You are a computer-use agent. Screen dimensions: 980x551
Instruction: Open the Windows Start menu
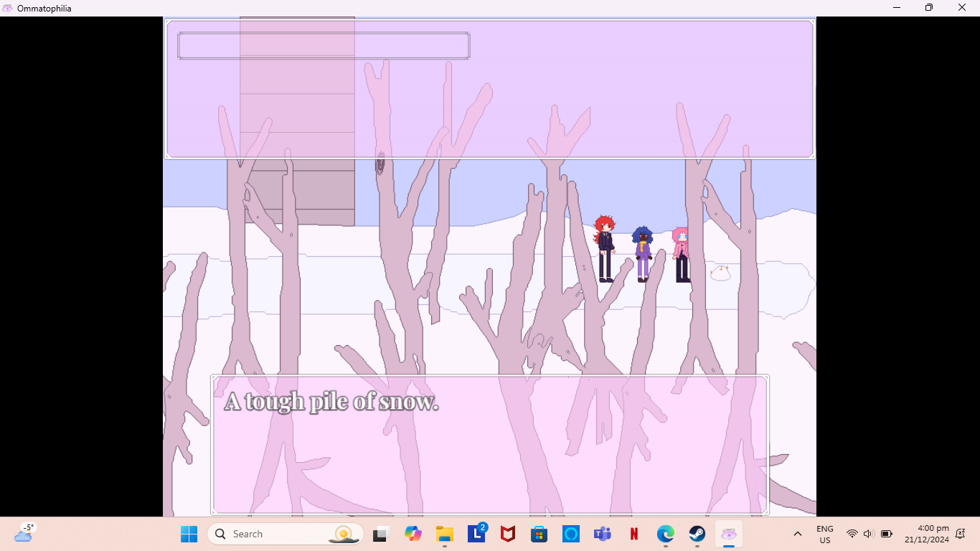point(189,534)
